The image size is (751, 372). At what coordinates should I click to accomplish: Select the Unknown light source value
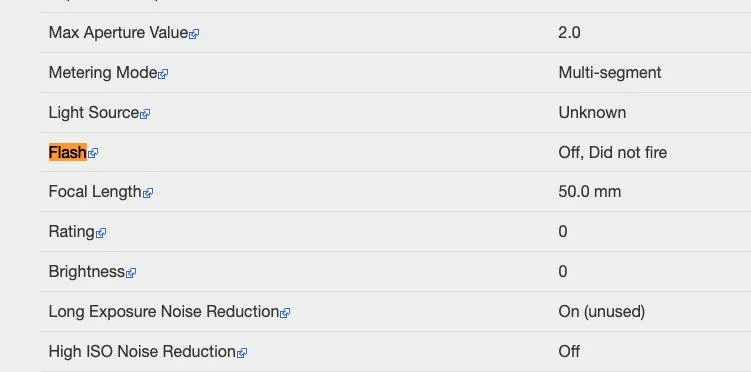[x=592, y=113]
